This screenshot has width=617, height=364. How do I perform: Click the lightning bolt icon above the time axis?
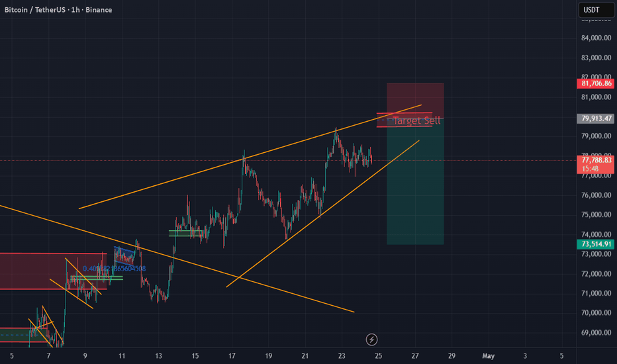(372, 340)
